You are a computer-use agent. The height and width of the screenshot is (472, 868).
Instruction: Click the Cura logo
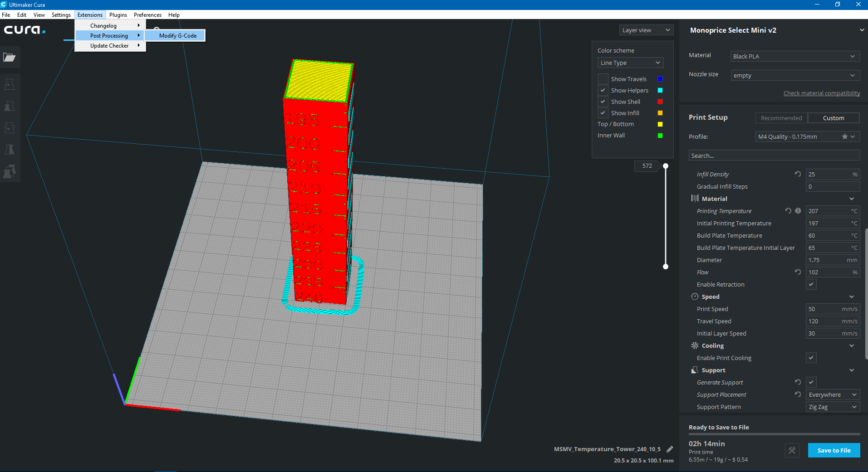tap(25, 30)
